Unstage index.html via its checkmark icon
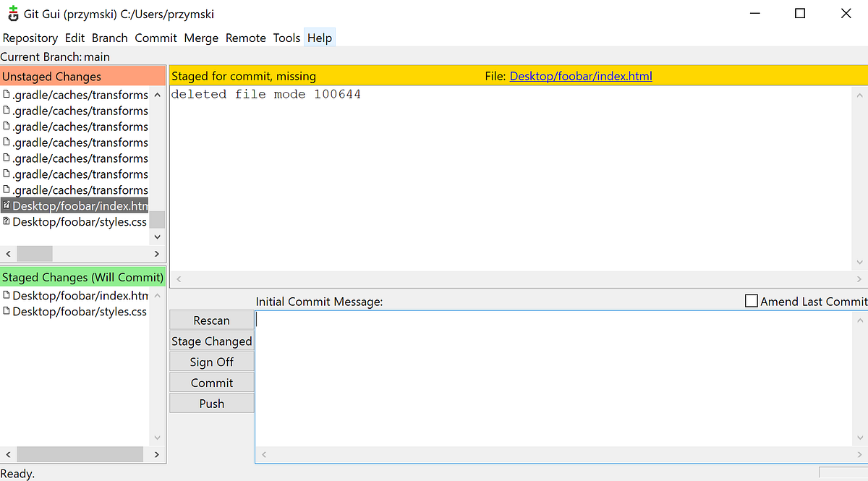Image resolution: width=868 pixels, height=481 pixels. [6, 295]
